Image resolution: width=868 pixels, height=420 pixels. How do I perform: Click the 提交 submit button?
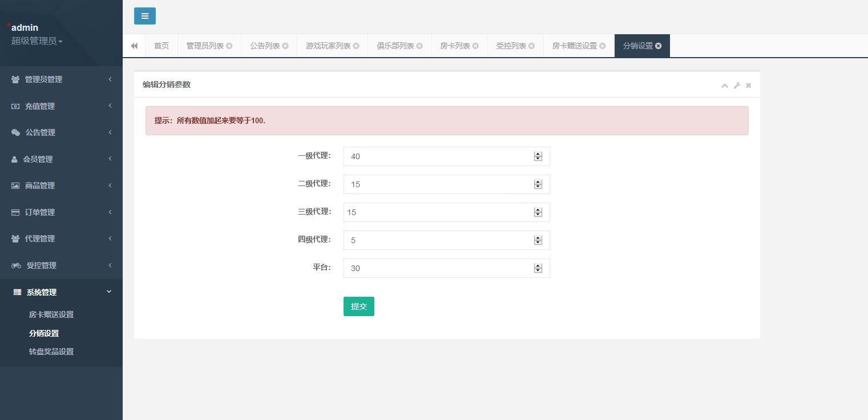click(x=358, y=306)
